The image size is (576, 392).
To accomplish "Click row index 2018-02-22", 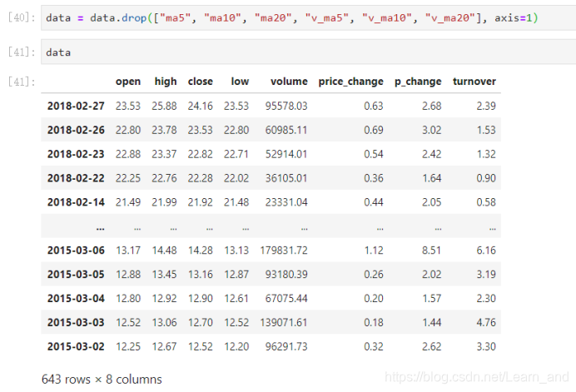I will pyautogui.click(x=76, y=178).
